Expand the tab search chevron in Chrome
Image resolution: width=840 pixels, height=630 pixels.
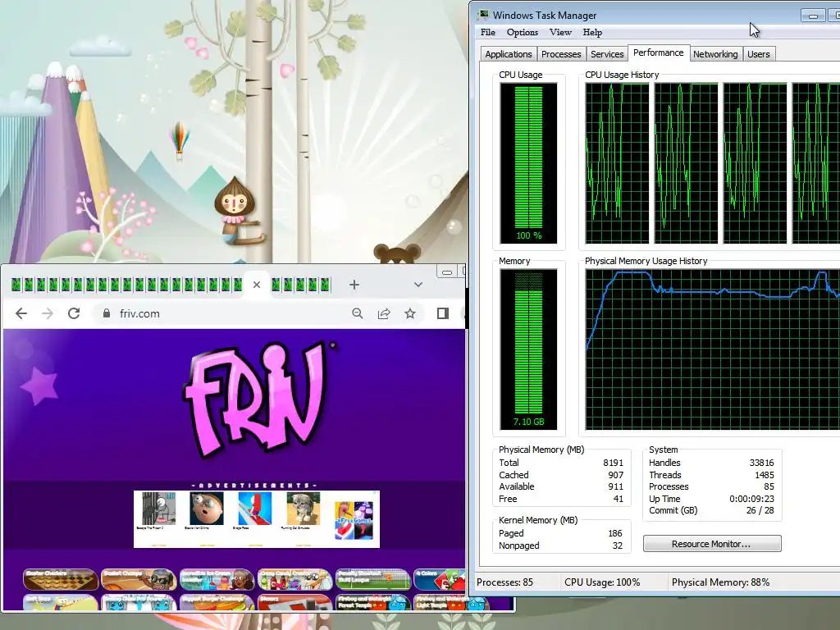click(x=418, y=285)
